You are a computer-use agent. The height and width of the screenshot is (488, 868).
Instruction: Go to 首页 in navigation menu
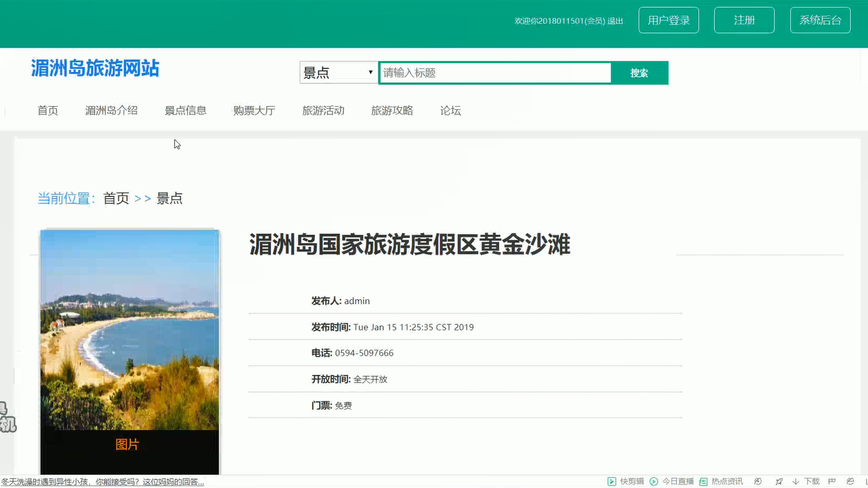point(48,110)
